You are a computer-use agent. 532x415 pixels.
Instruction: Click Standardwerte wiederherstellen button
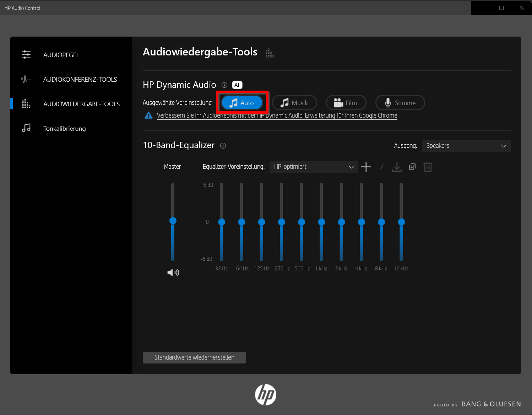194,357
